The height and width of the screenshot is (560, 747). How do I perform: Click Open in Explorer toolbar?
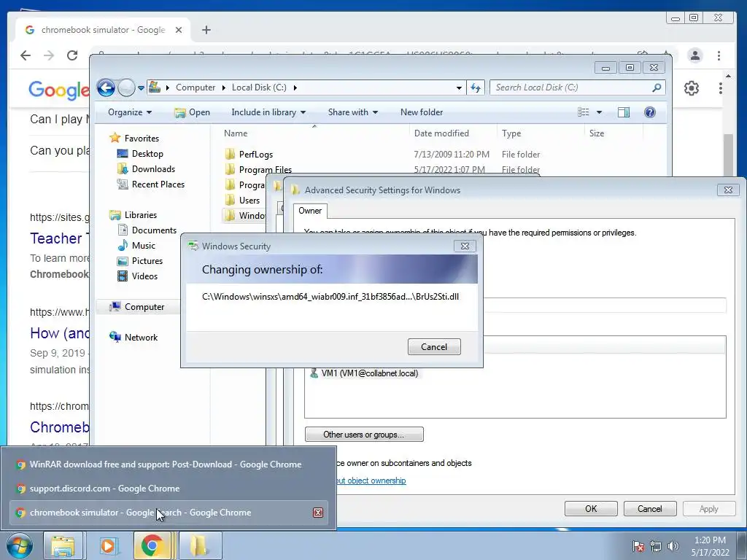(x=193, y=112)
